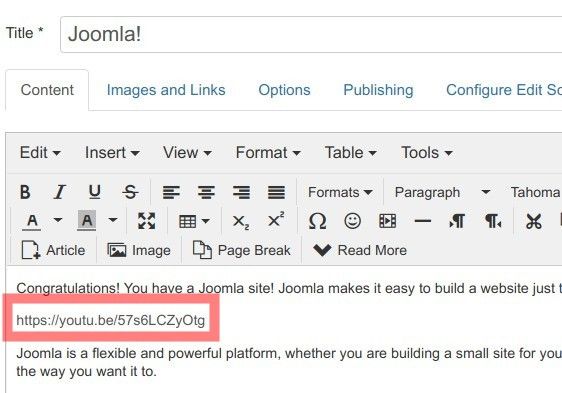The width and height of the screenshot is (562, 393).
Task: Switch to Images and Links tab
Action: [166, 90]
